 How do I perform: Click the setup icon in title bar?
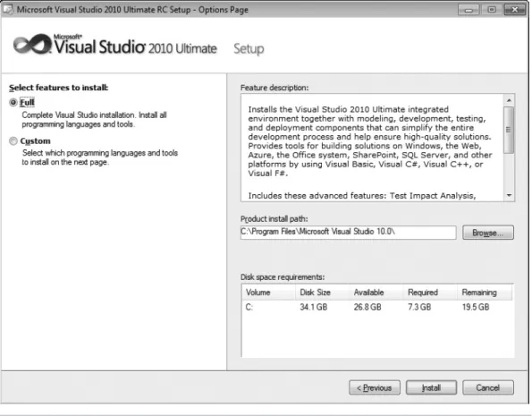pyautogui.click(x=8, y=10)
